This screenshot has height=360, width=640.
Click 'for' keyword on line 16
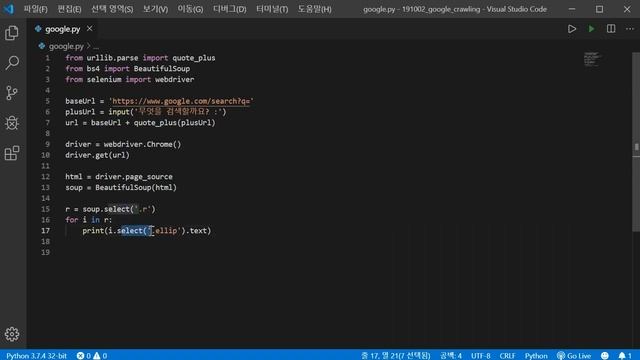(71, 220)
